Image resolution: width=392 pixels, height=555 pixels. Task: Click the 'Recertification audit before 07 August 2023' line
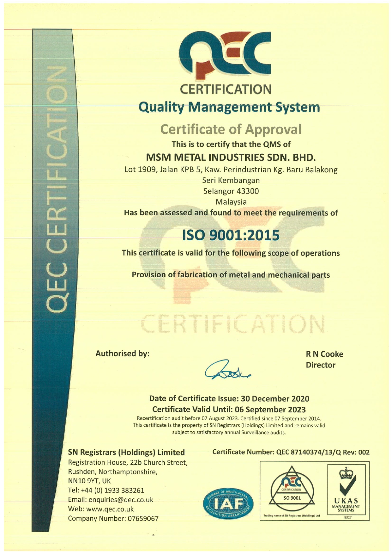pos(229,418)
